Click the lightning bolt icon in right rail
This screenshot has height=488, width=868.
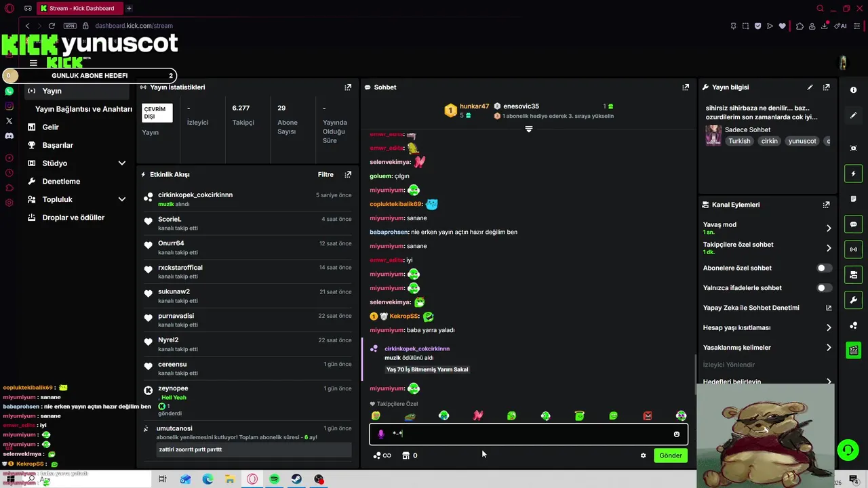(853, 174)
